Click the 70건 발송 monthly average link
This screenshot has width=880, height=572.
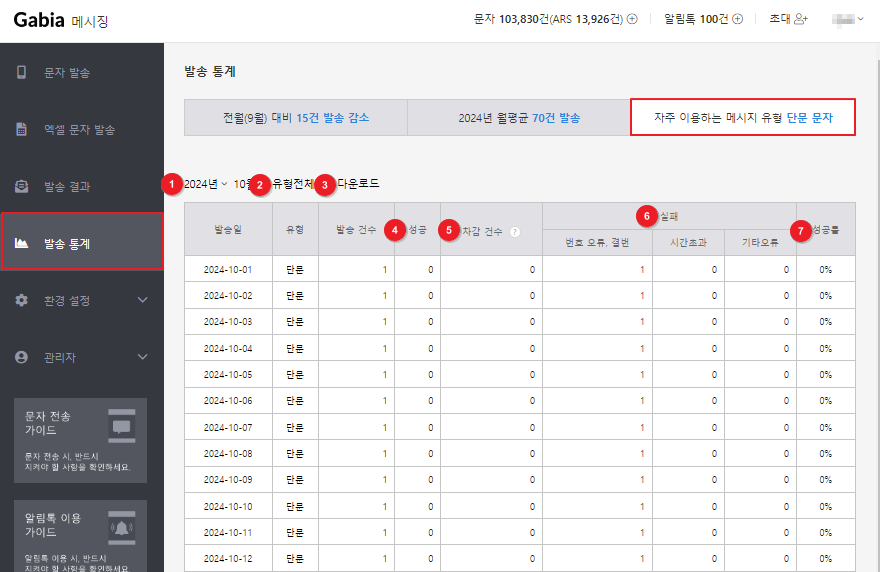[x=556, y=118]
